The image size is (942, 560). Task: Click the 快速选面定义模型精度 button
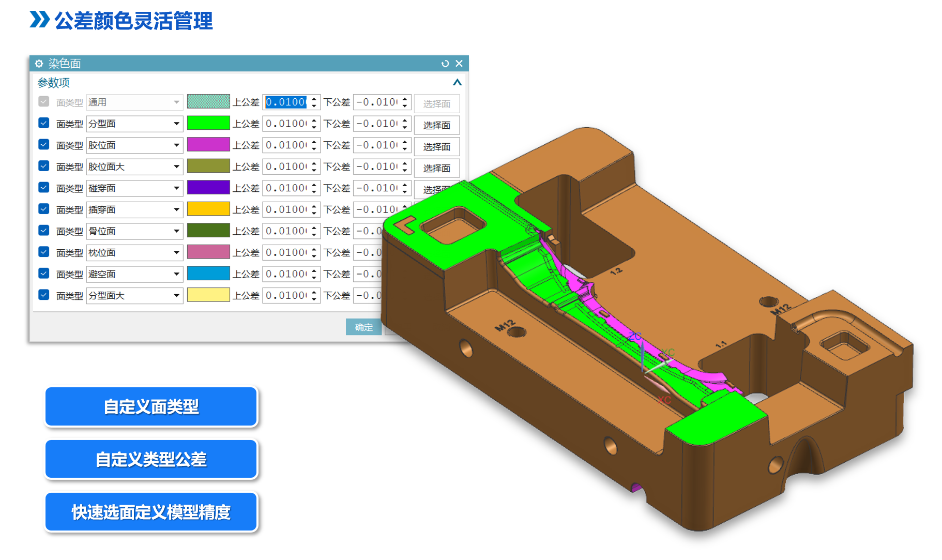pyautogui.click(x=151, y=512)
